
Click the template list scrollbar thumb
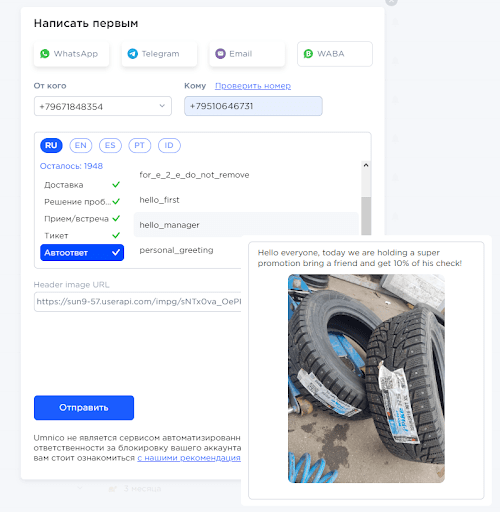coord(366,216)
